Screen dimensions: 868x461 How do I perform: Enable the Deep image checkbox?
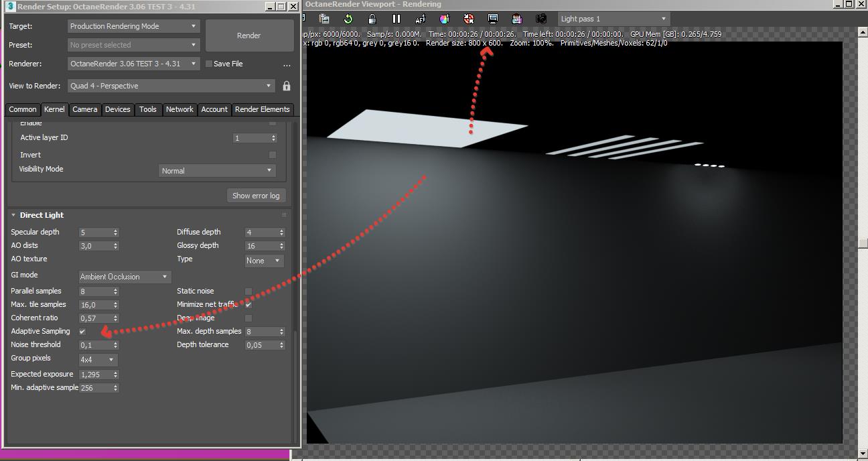coord(248,318)
